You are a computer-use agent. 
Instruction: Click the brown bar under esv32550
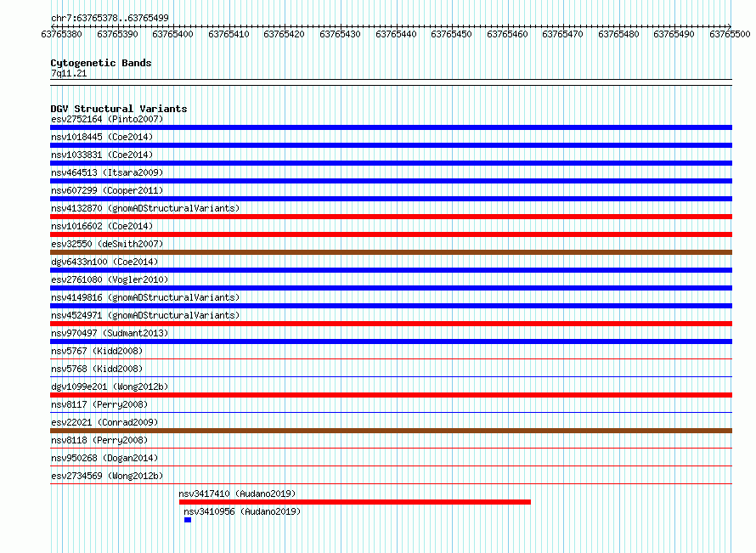(x=391, y=252)
